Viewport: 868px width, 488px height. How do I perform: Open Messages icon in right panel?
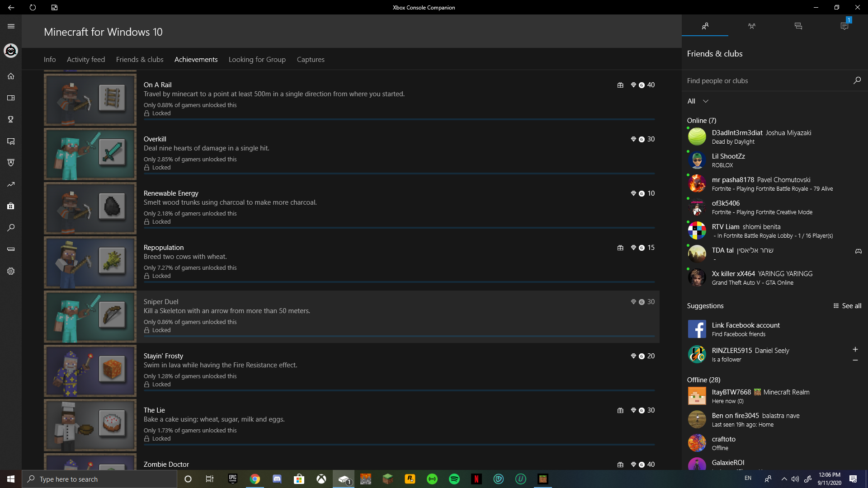[x=798, y=26]
